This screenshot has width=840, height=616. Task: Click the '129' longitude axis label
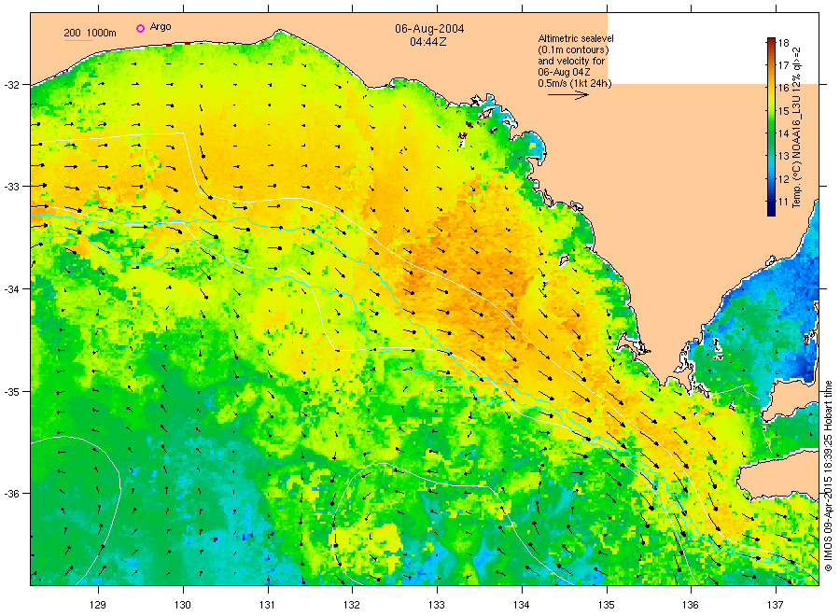pos(98,605)
